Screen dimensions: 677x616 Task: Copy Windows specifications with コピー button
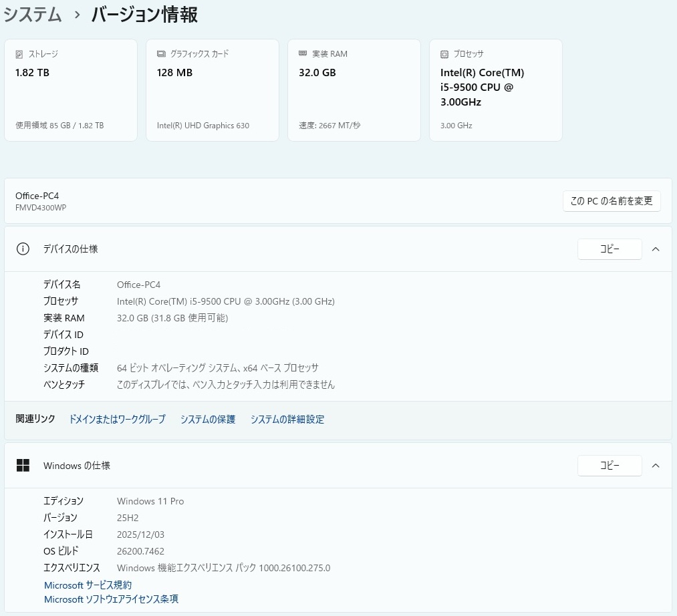pos(609,466)
